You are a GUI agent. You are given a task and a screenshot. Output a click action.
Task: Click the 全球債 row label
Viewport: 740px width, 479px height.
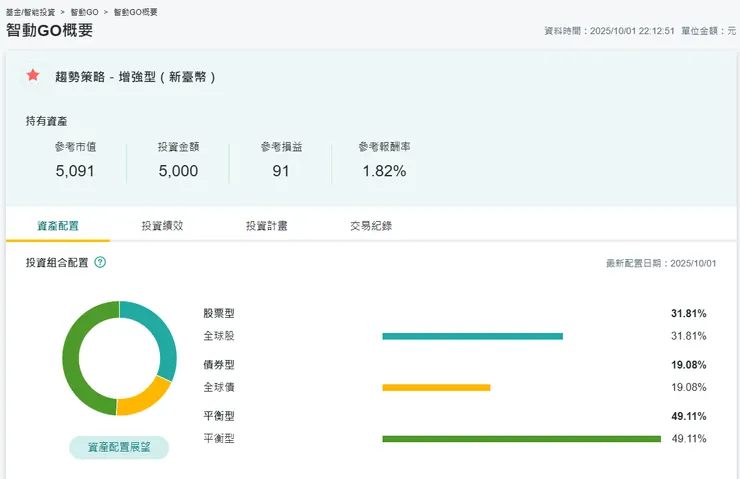coord(219,387)
